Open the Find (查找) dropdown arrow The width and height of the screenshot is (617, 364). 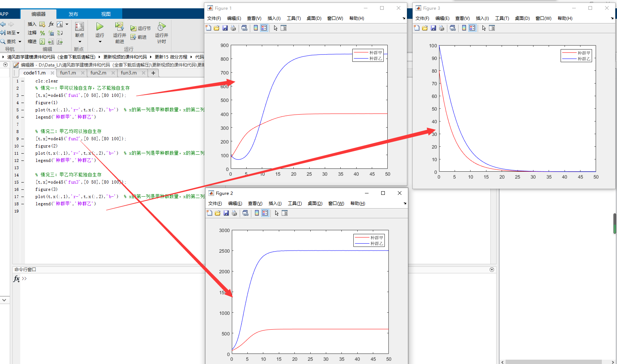[20, 42]
